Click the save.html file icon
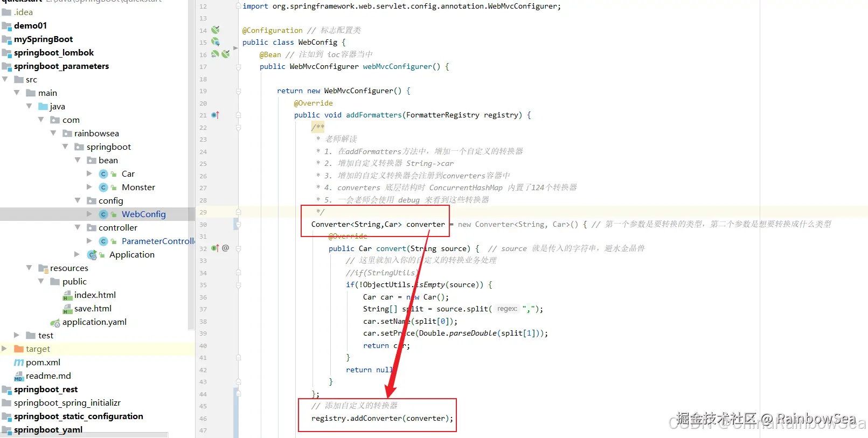The height and width of the screenshot is (438, 868). point(67,309)
